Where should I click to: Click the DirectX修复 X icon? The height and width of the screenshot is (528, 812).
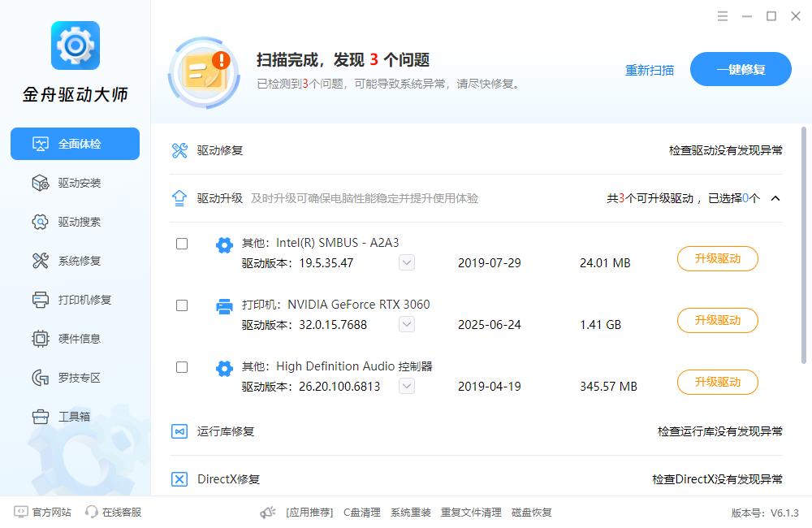pyautogui.click(x=179, y=479)
